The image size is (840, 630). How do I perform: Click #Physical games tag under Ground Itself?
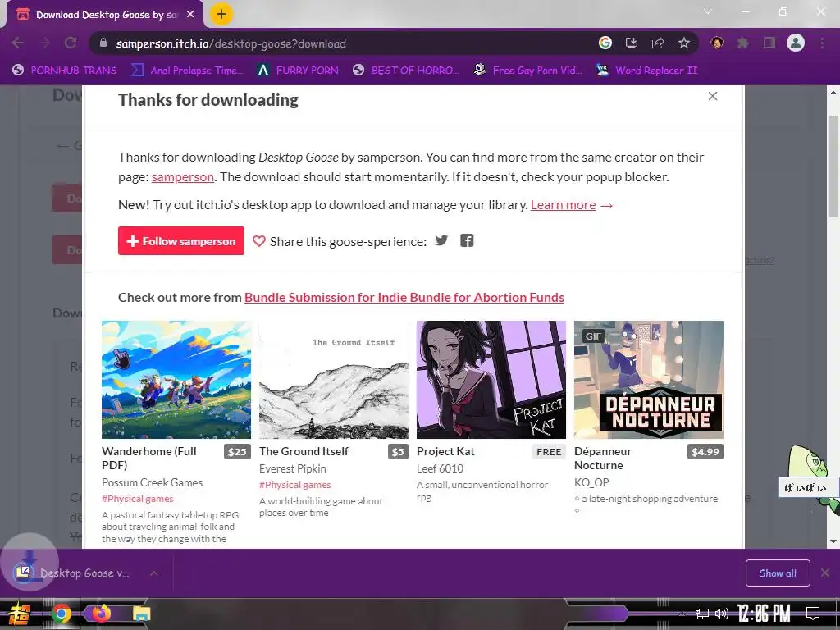295,485
